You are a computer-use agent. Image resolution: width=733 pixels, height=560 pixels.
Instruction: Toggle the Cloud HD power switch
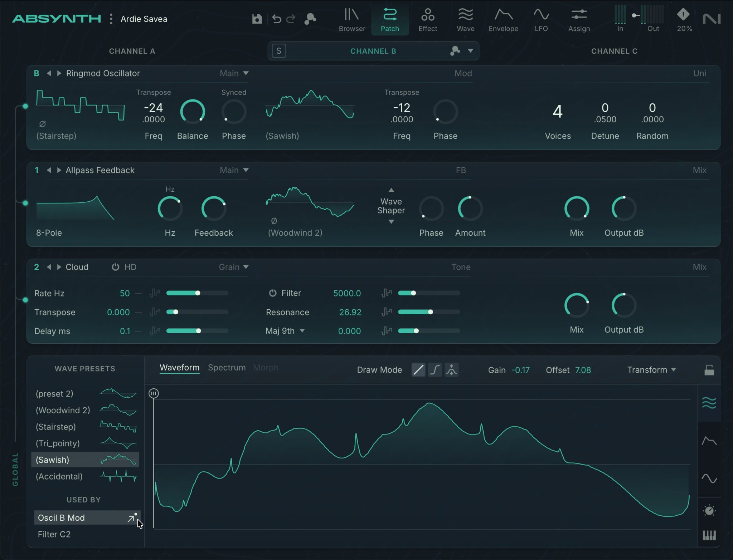115,267
